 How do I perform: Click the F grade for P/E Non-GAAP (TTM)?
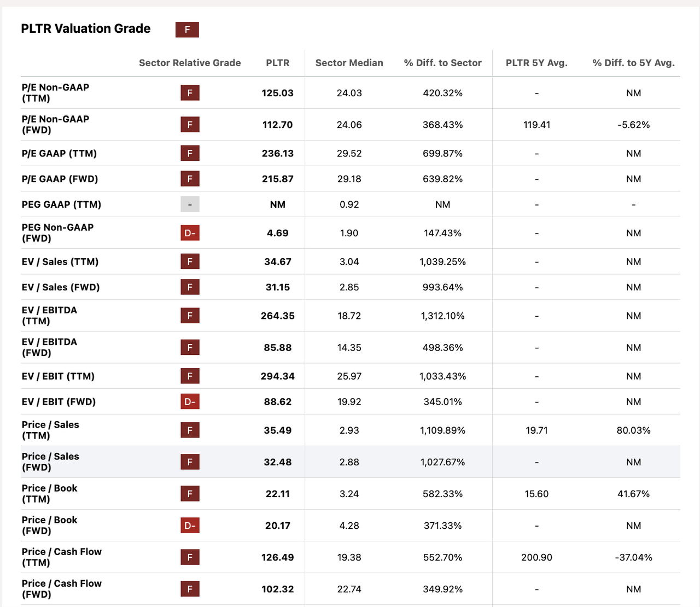190,93
